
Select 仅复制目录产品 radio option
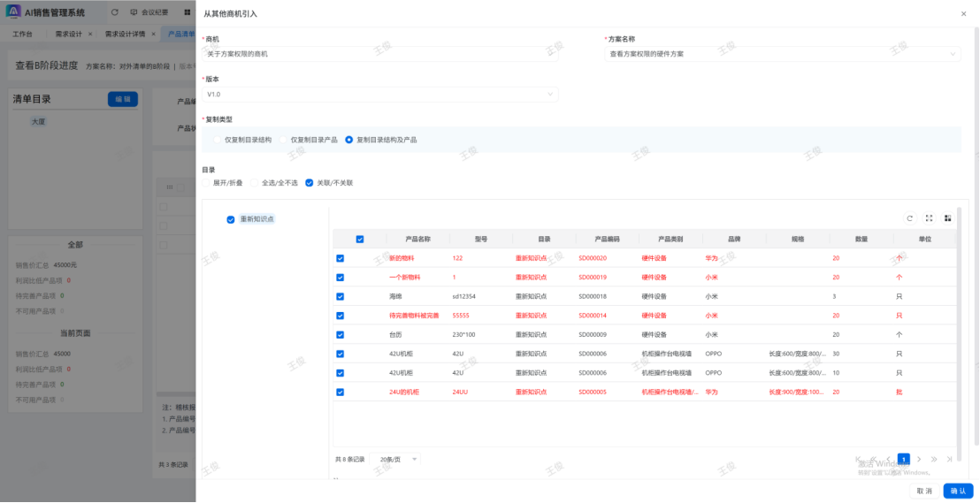[284, 140]
